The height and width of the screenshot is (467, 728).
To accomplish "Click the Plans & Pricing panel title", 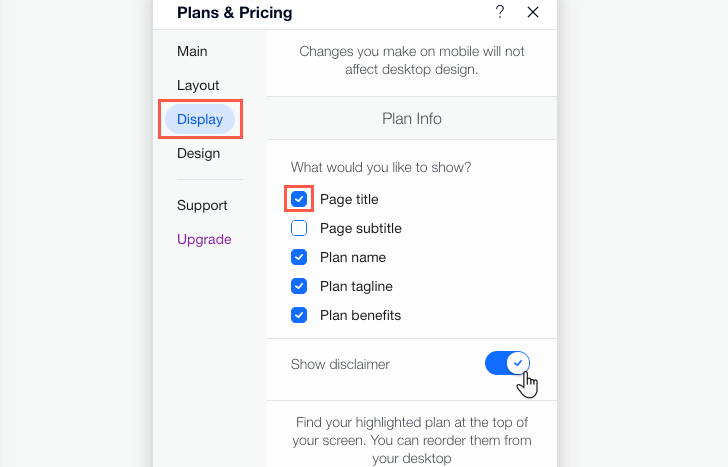I will click(x=234, y=13).
